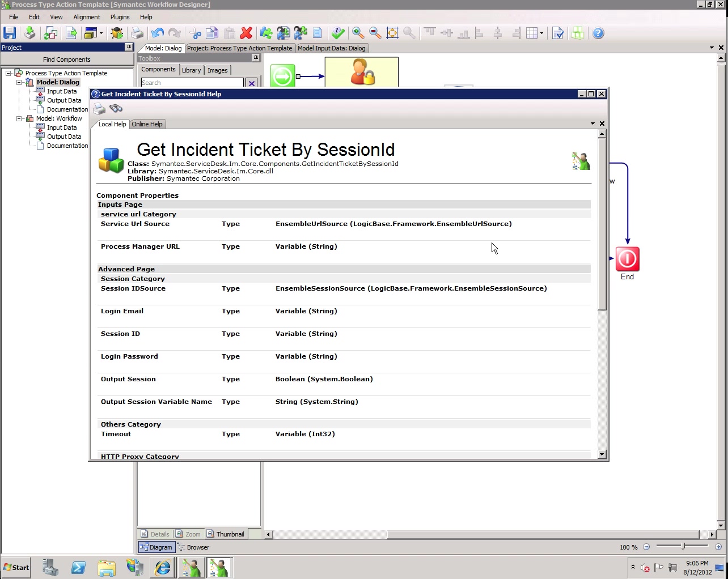Click the Print icon in the Help window

click(99, 108)
